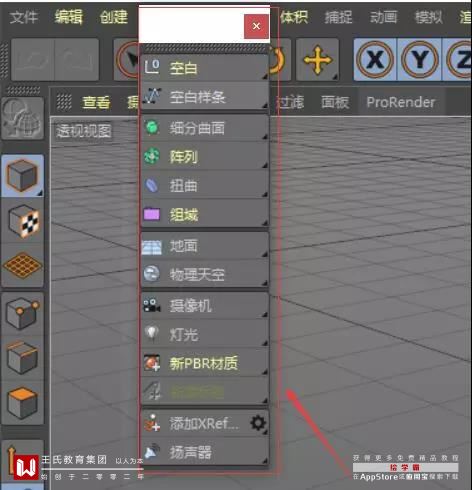Open the 动画 menu
The height and width of the screenshot is (490, 472).
(384, 17)
